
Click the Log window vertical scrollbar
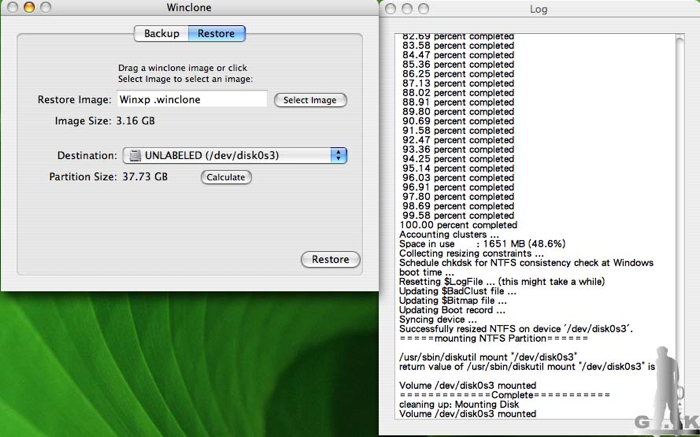(x=680, y=225)
